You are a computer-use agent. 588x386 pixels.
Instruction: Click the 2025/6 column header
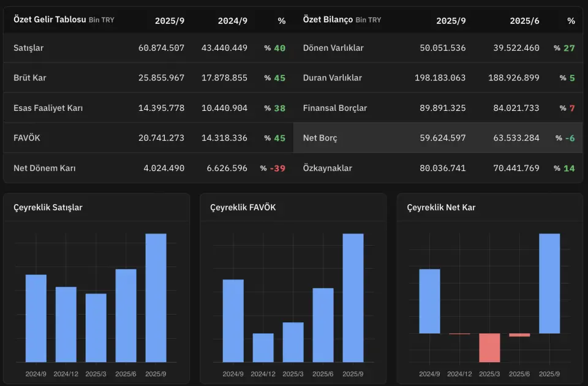coord(524,20)
